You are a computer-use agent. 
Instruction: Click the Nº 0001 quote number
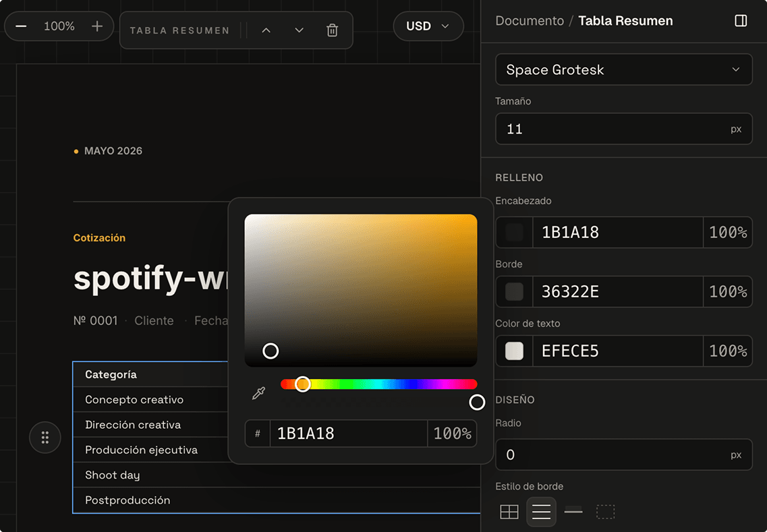95,320
